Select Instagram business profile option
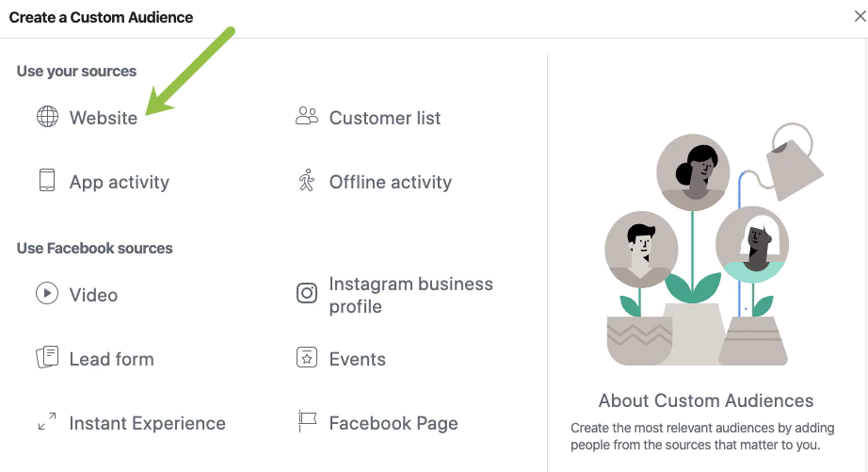The height and width of the screenshot is (472, 868). tap(410, 295)
